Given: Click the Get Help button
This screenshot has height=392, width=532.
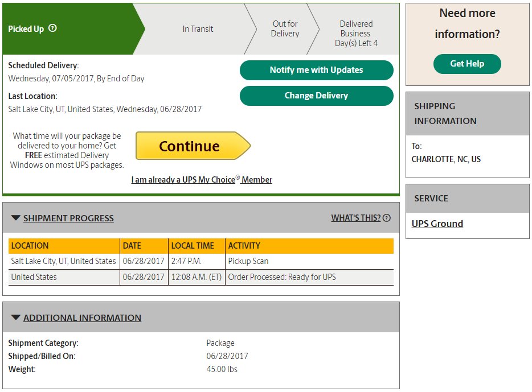Looking at the screenshot, I should tap(467, 64).
